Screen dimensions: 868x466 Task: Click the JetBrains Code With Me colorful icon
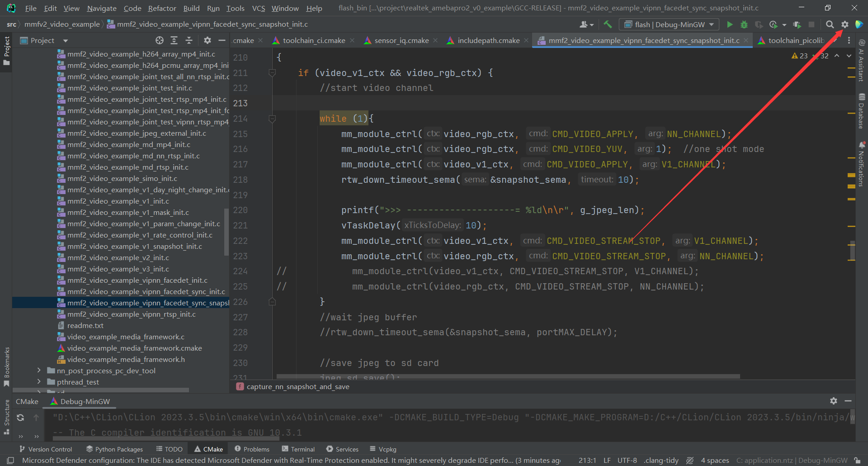859,24
